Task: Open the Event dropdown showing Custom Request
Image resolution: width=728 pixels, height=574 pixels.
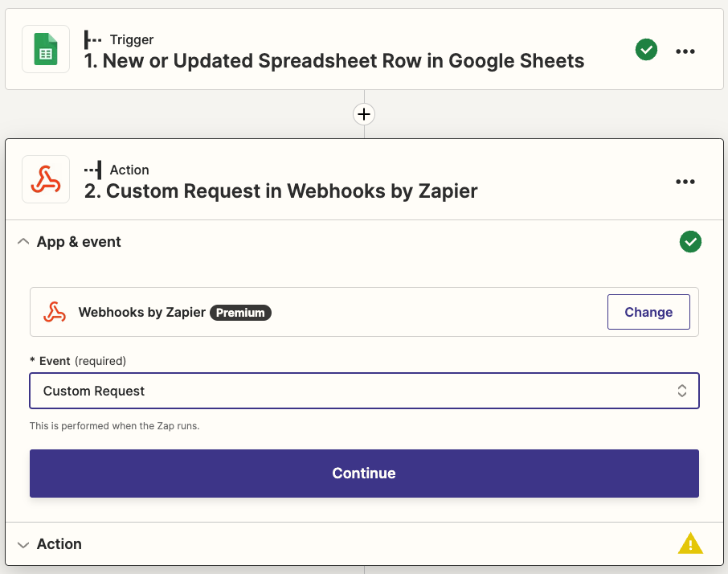Action: [364, 391]
